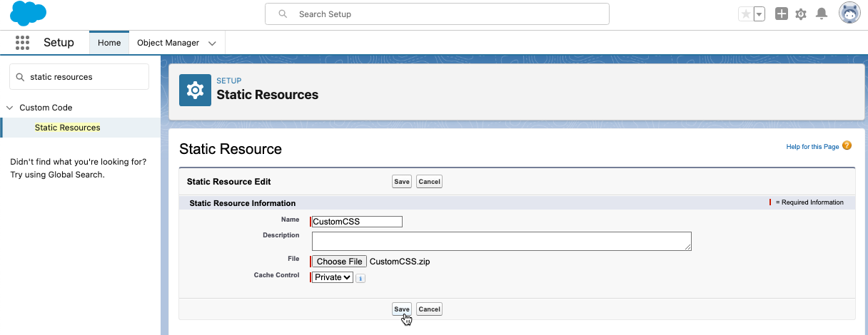This screenshot has height=335, width=868.
Task: Open the user profile avatar
Action: [x=849, y=14]
